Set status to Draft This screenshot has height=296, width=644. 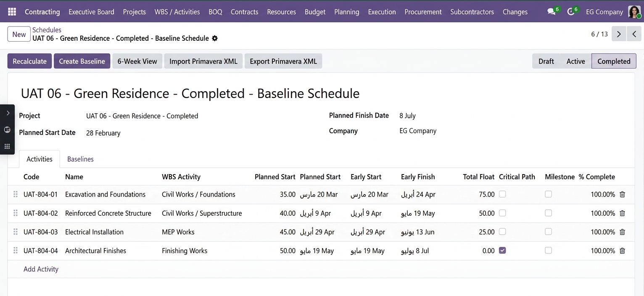click(x=546, y=61)
